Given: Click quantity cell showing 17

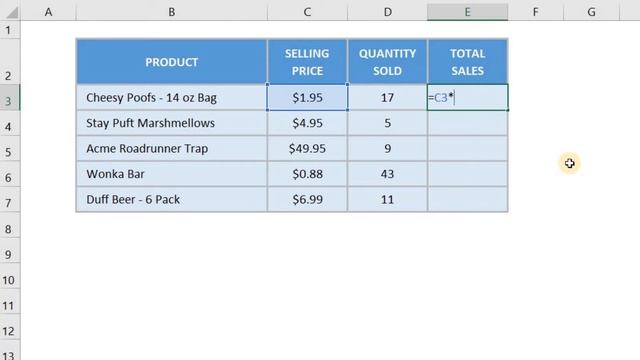Looking at the screenshot, I should [x=387, y=98].
